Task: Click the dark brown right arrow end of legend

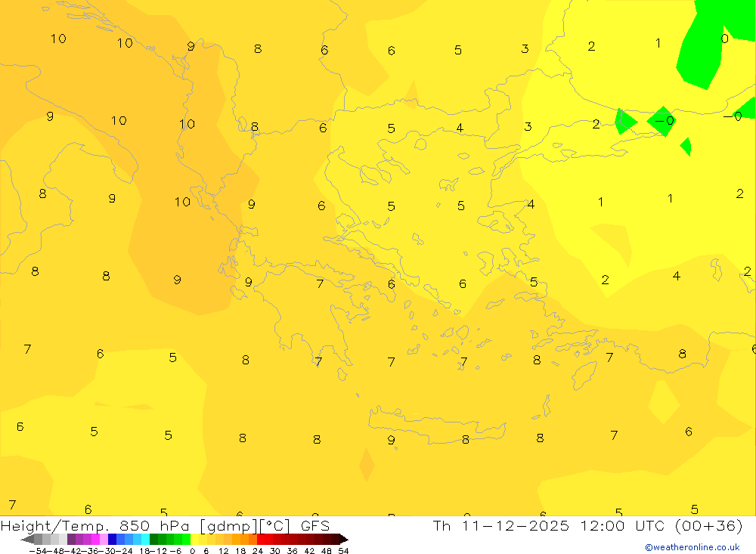Action: point(344,539)
